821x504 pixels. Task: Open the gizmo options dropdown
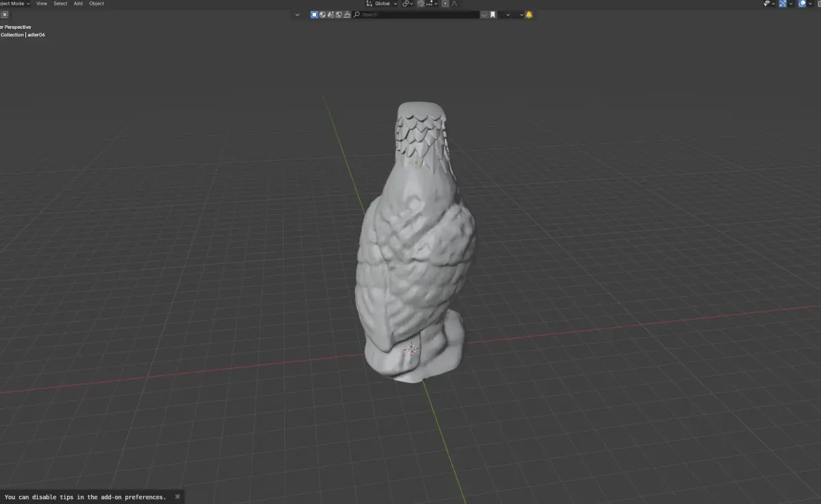pyautogui.click(x=791, y=3)
